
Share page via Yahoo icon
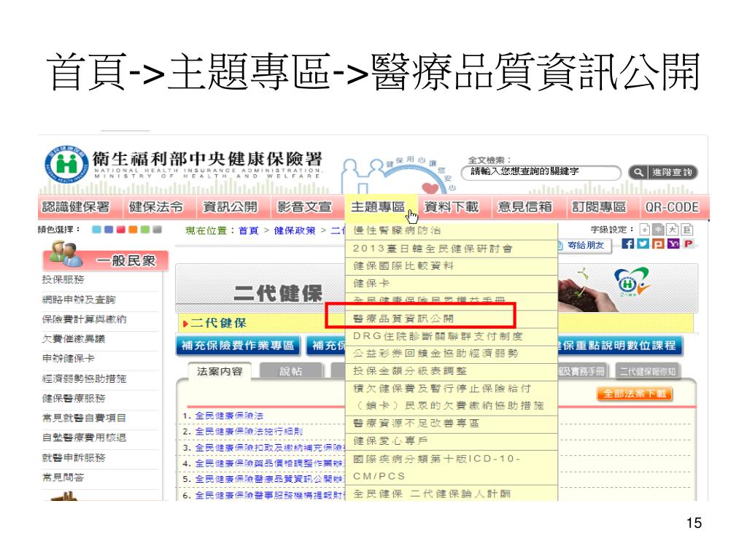click(673, 244)
